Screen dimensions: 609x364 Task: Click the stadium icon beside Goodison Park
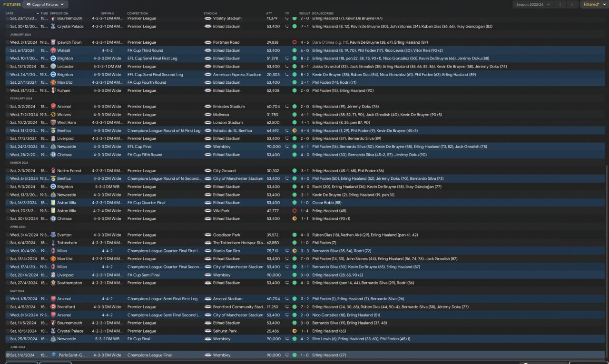coord(207,235)
